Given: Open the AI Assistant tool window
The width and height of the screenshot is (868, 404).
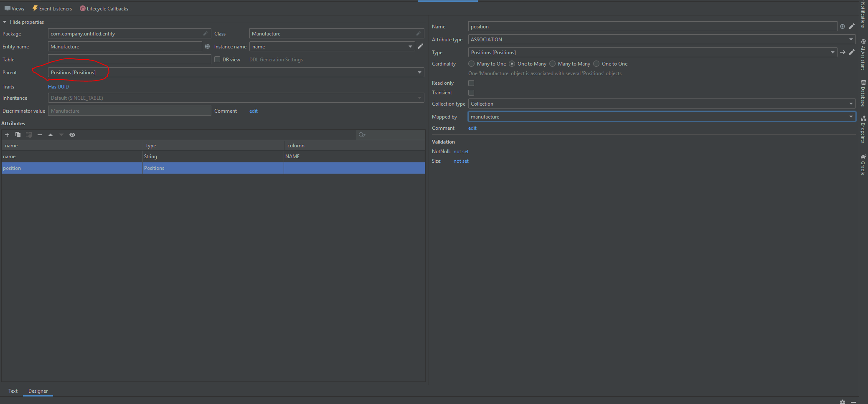Looking at the screenshot, I should coord(863,54).
